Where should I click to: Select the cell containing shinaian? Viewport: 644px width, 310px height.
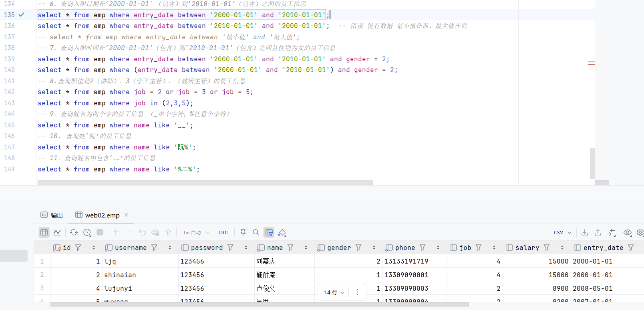click(x=140, y=275)
